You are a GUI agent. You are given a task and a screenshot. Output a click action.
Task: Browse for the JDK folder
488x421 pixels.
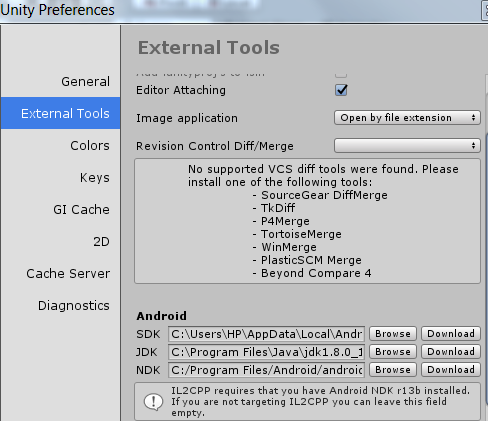coord(393,352)
